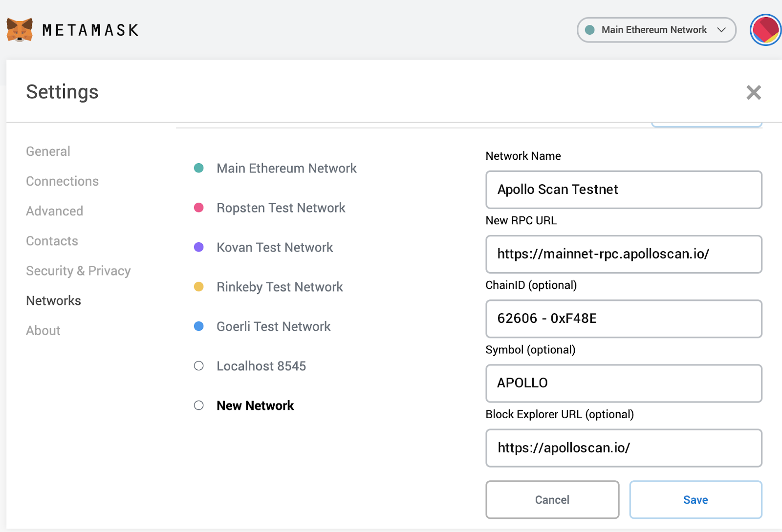Open the General settings tab

tap(48, 151)
